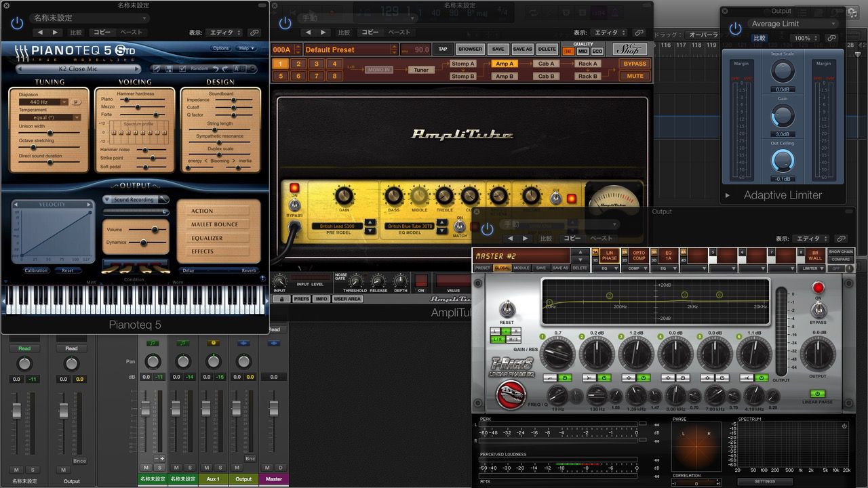868x488 pixels.
Task: Open Pianoteq ACTION panel
Action: [x=218, y=211]
